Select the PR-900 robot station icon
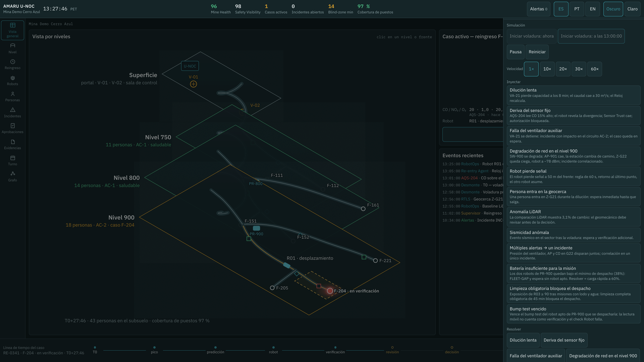Image resolution: width=644 pixels, height=362 pixels. click(x=256, y=228)
